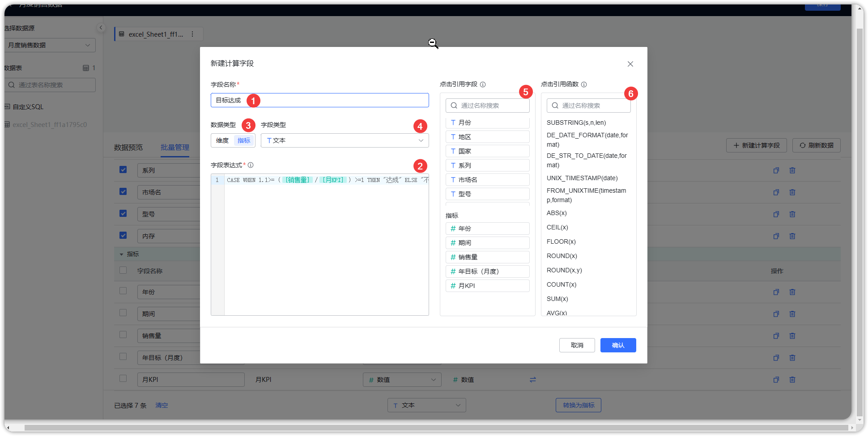Open the more-options menu for excel_Sheet1 tab
868x436 pixels.
point(192,34)
